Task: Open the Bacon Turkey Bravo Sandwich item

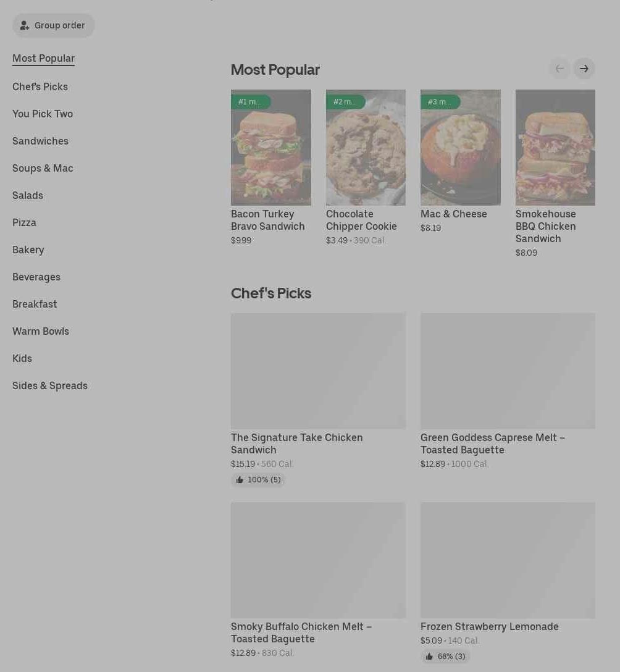Action: pos(267,220)
